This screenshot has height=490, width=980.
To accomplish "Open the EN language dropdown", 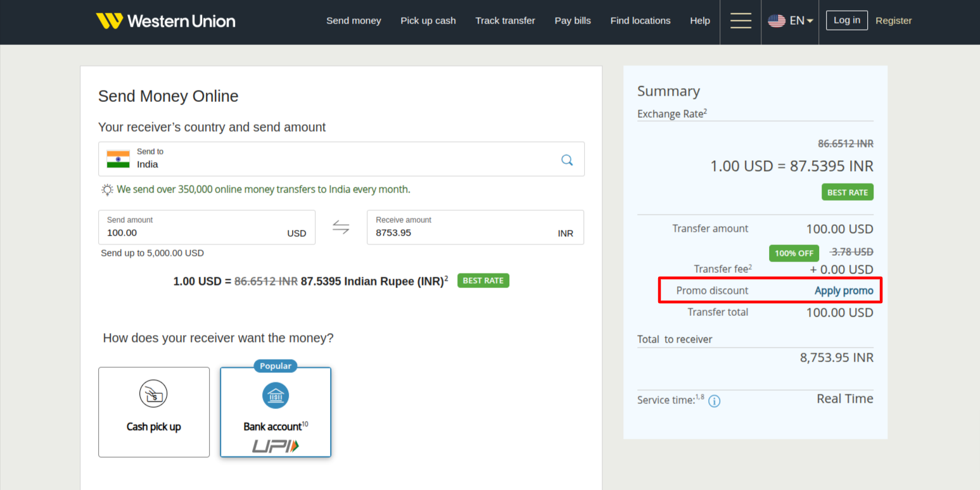I will [801, 21].
